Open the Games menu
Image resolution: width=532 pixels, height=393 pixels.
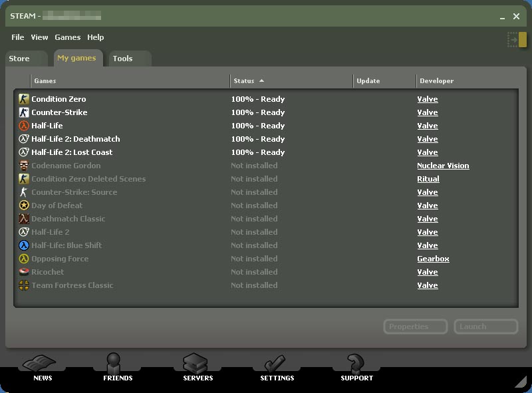pyautogui.click(x=68, y=37)
